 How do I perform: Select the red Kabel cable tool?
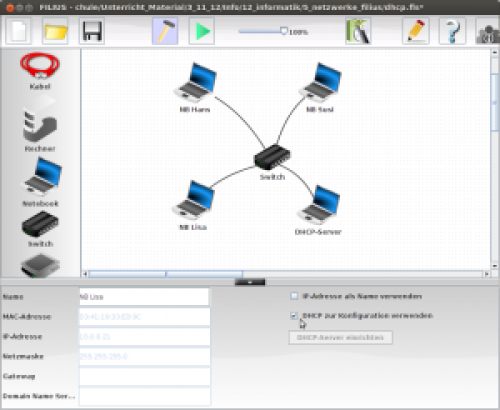pyautogui.click(x=40, y=71)
